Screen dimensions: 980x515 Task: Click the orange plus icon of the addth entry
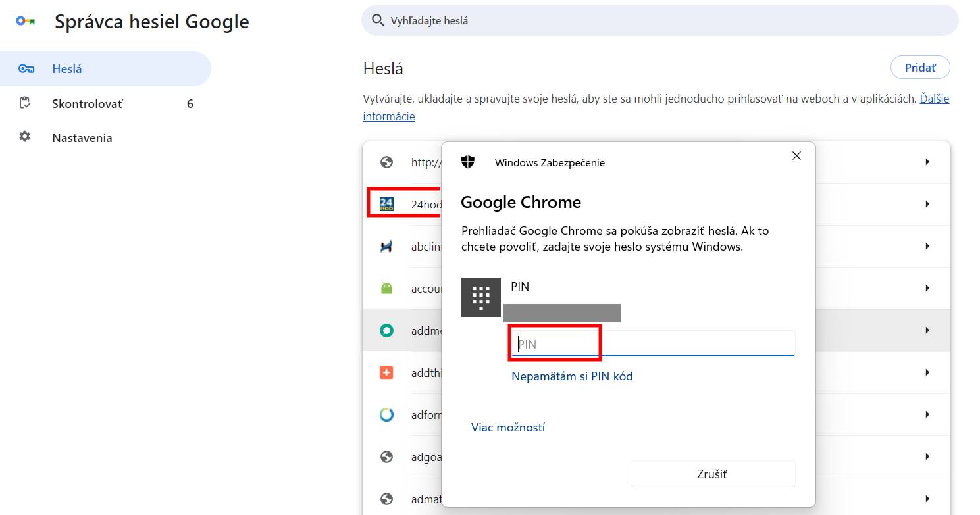click(386, 372)
